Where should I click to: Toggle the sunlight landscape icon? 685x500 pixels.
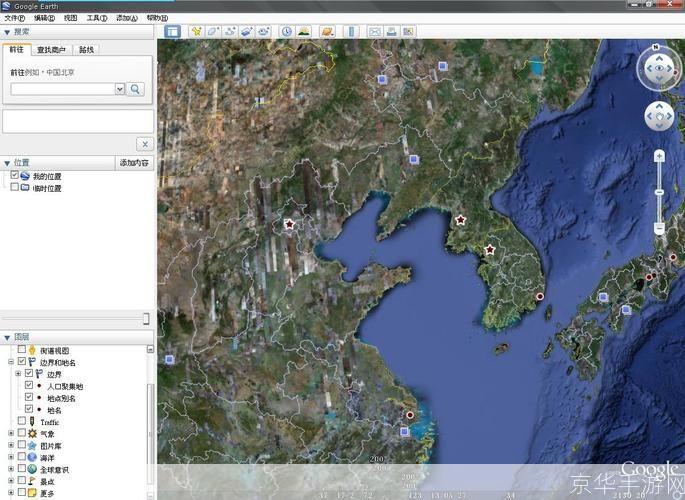click(303, 31)
